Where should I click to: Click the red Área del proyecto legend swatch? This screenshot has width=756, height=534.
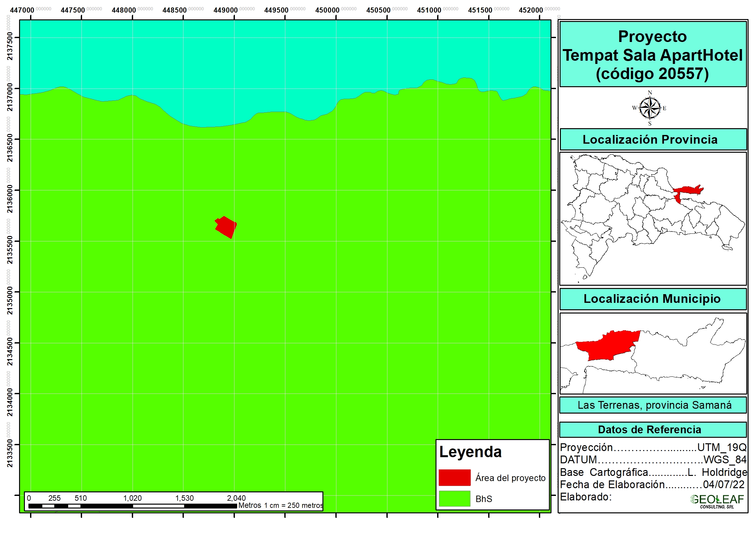454,478
